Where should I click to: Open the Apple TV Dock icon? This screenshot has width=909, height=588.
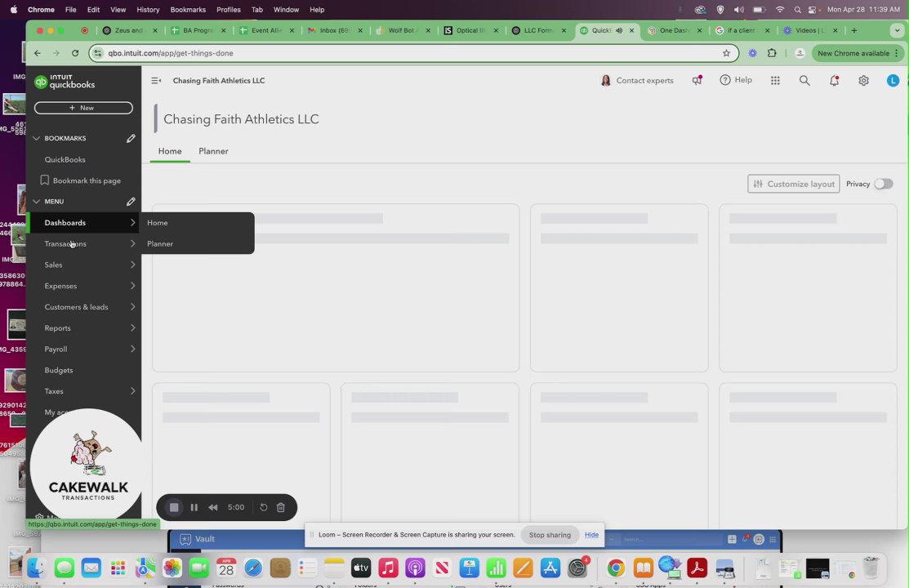[x=361, y=568]
